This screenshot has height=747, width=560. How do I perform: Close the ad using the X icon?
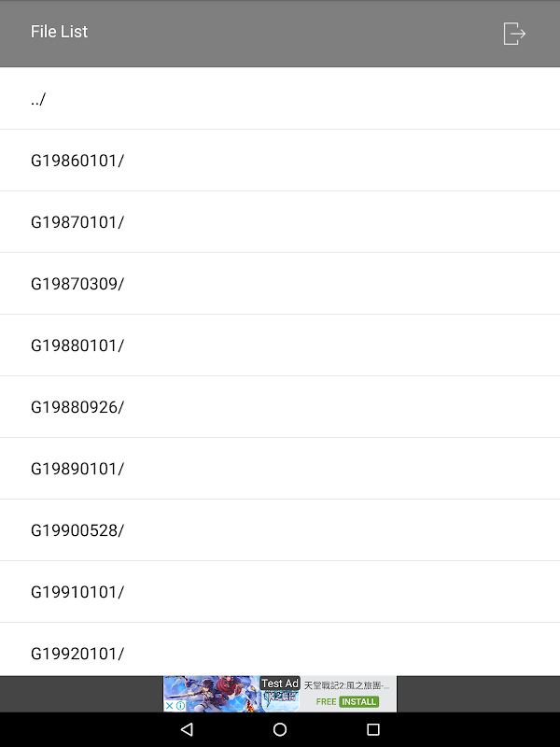coord(169,706)
